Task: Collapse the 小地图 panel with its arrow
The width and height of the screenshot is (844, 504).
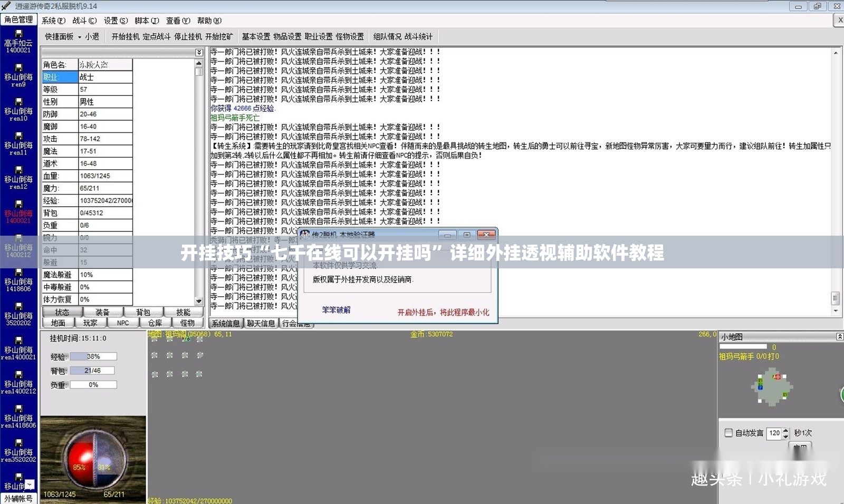Action: (839, 336)
